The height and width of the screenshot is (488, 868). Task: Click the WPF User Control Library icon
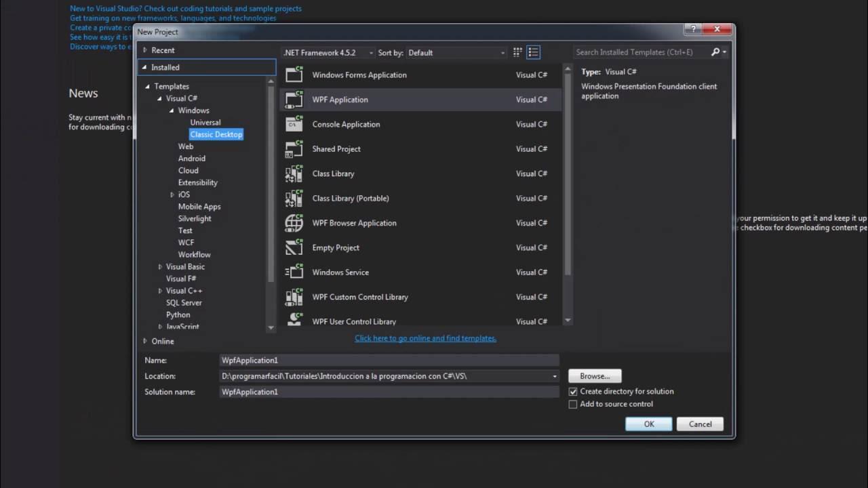[294, 320]
